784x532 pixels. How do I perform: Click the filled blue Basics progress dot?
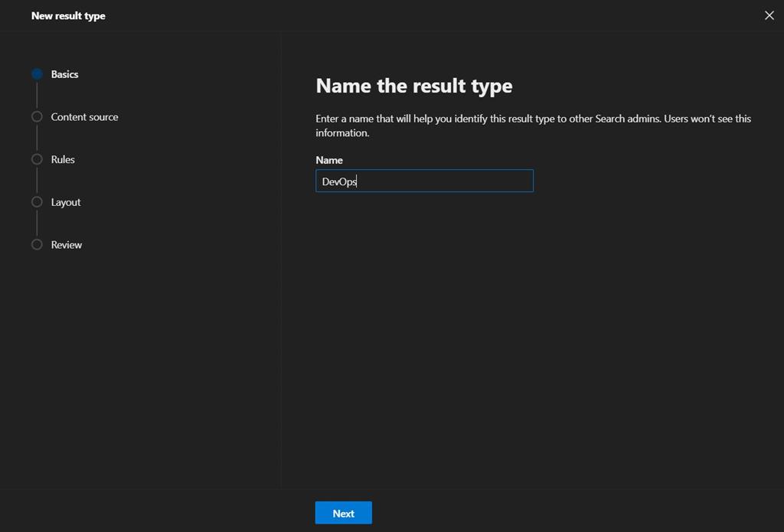37,73
